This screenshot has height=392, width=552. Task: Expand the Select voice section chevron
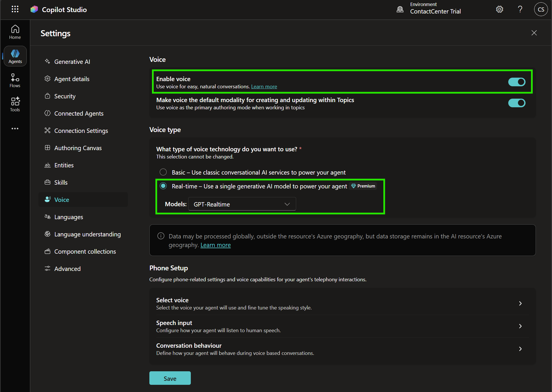[520, 303]
